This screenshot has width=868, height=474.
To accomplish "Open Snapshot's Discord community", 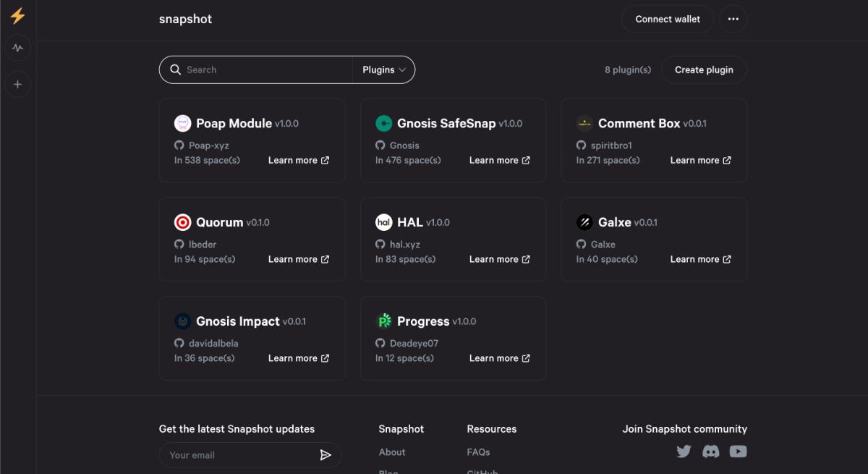I will [x=711, y=452].
